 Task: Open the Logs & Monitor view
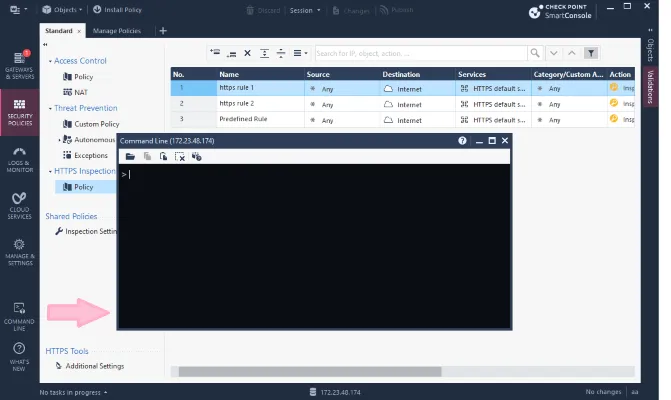(19, 160)
